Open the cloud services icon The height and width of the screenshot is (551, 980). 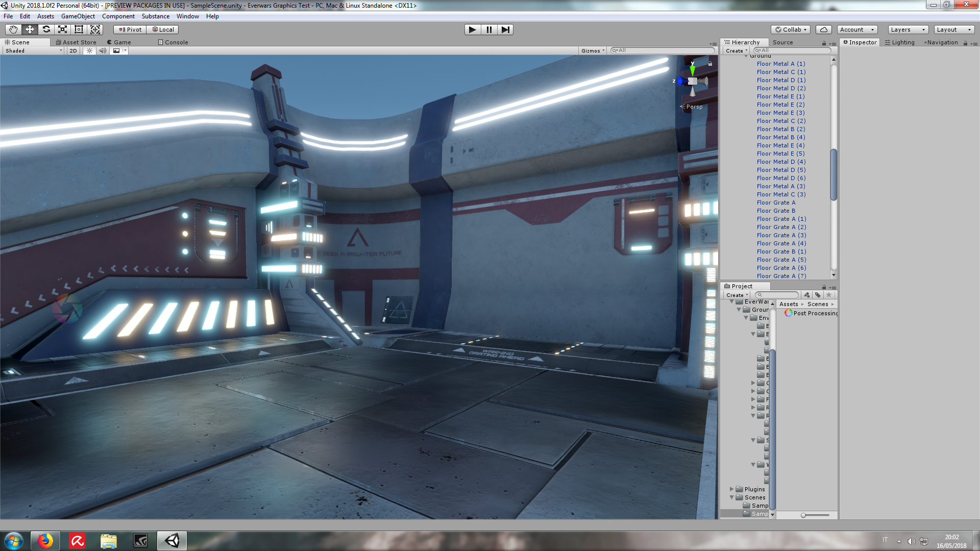pyautogui.click(x=823, y=30)
